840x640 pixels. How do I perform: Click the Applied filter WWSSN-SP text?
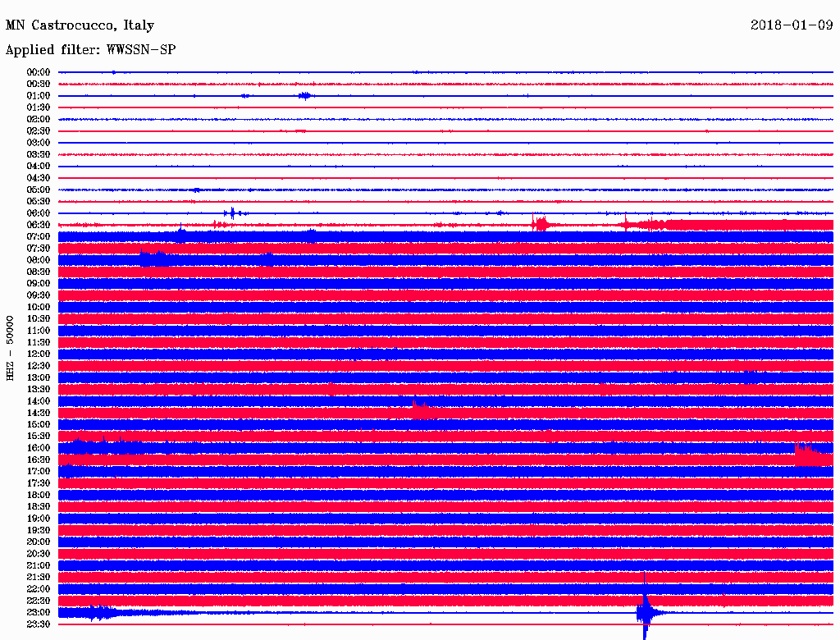pyautogui.click(x=90, y=49)
